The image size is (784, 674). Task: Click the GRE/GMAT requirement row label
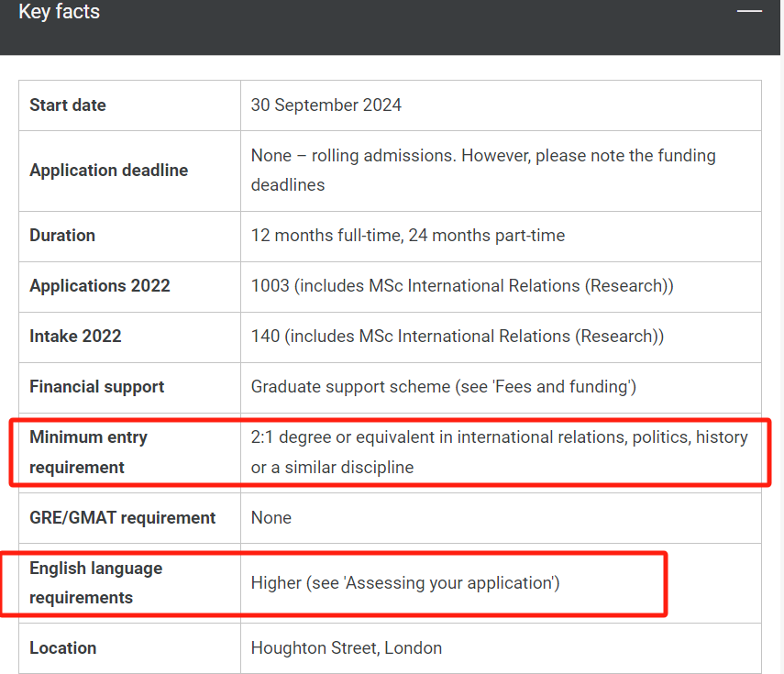[122, 518]
